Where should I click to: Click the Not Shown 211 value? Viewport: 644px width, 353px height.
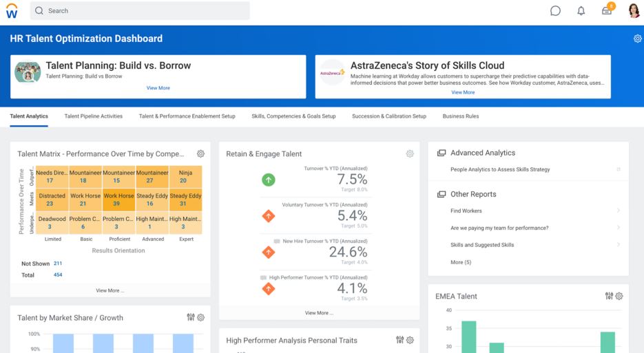point(58,263)
